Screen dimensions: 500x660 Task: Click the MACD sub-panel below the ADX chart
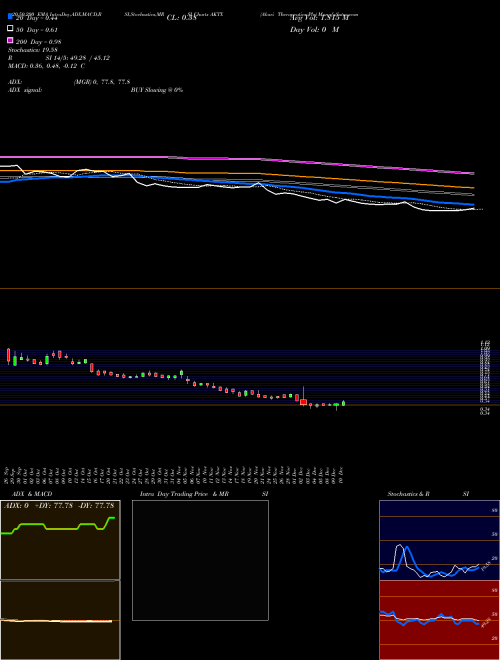pos(60,620)
